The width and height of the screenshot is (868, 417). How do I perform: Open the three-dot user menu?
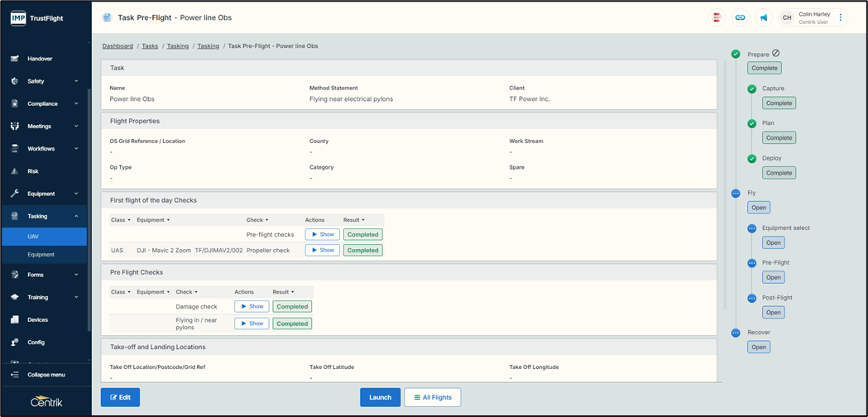841,17
